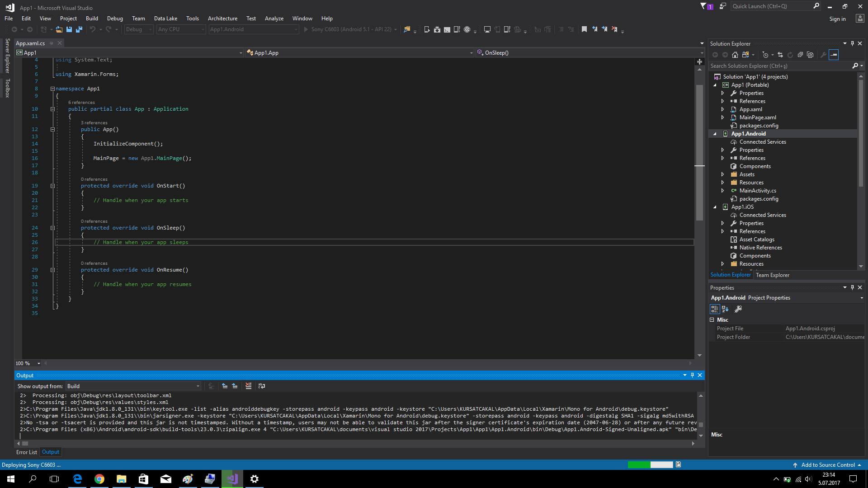Click Collapse All in Solution Explorer

[800, 55]
